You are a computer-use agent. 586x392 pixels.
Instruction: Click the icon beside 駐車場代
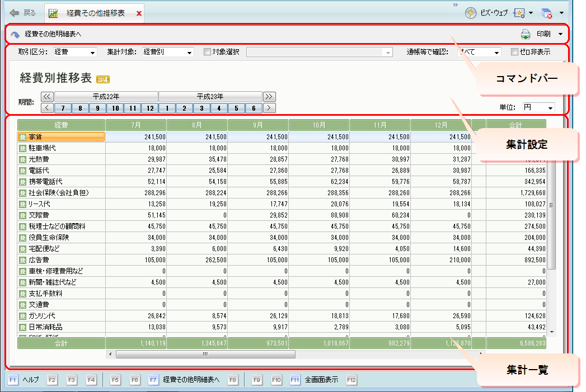click(23, 148)
